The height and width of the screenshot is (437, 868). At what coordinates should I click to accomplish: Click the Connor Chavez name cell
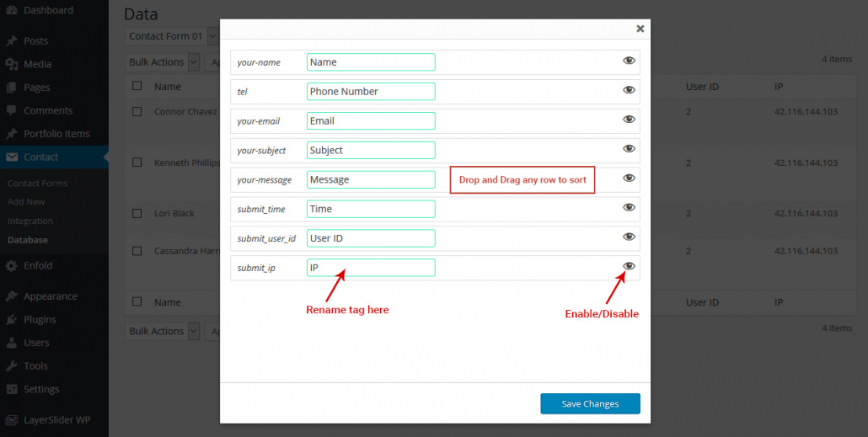pyautogui.click(x=186, y=111)
